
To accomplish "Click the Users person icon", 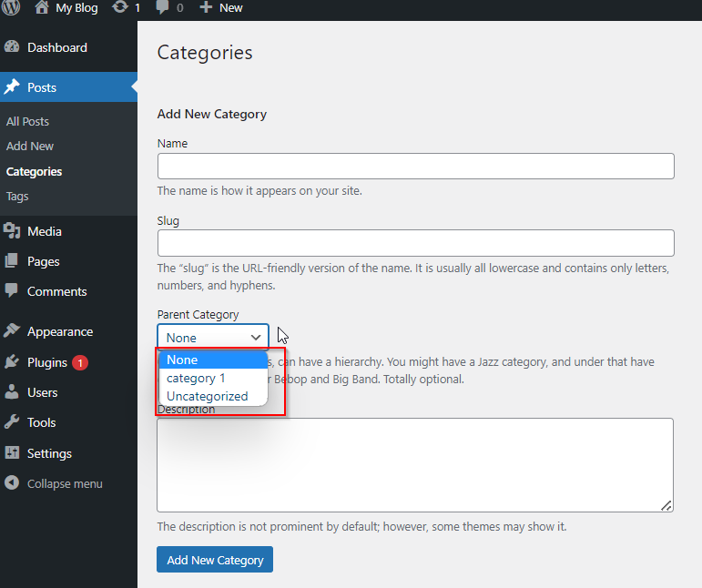I will (12, 391).
